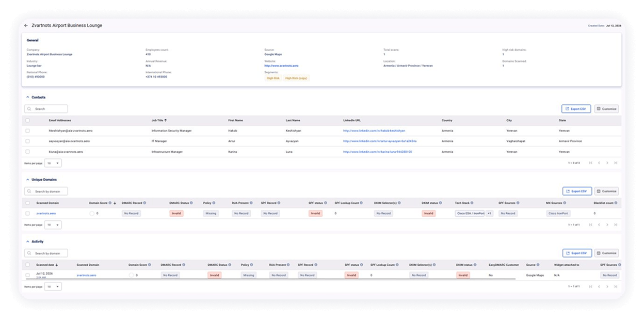Open Artur Ayvazyan's LinkedIn URL
This screenshot has height=320, width=644.
tap(380, 141)
